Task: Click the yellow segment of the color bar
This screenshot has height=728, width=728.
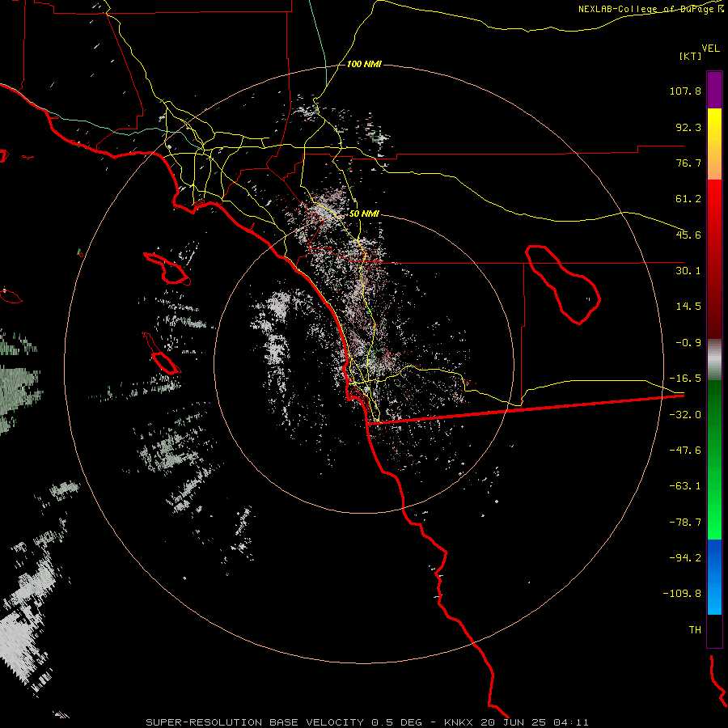Action: [714, 134]
